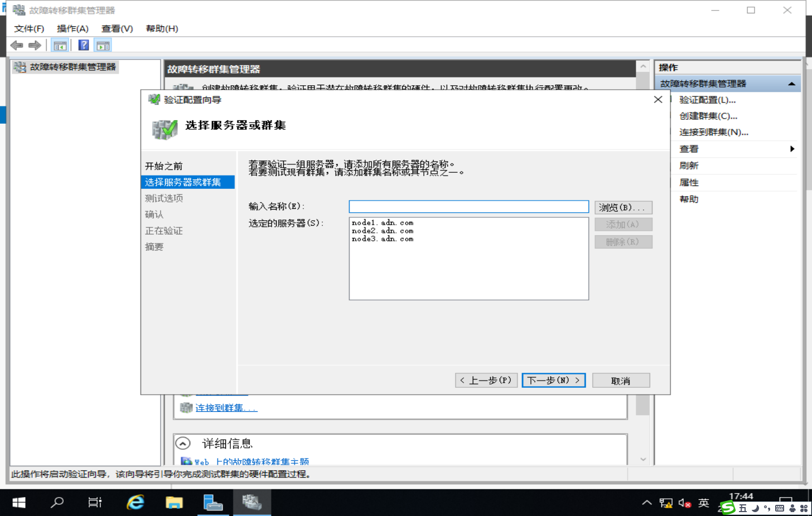
Task: Open the 查看(V) menu
Action: [116, 28]
